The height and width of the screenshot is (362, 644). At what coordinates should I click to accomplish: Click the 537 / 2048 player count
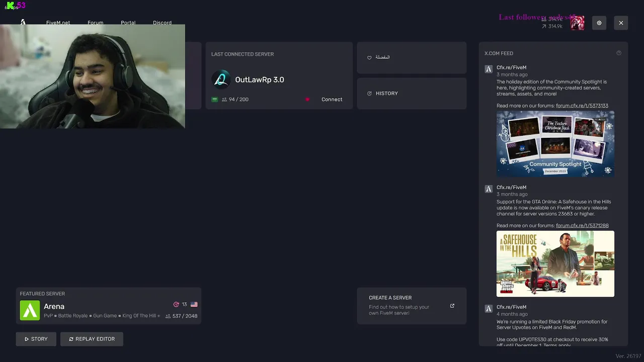pyautogui.click(x=185, y=316)
